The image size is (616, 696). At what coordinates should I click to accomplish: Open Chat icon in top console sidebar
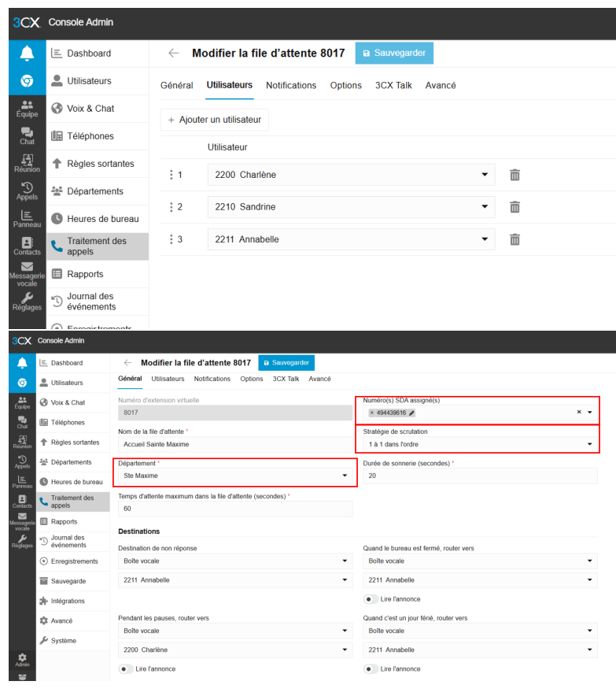[27, 136]
